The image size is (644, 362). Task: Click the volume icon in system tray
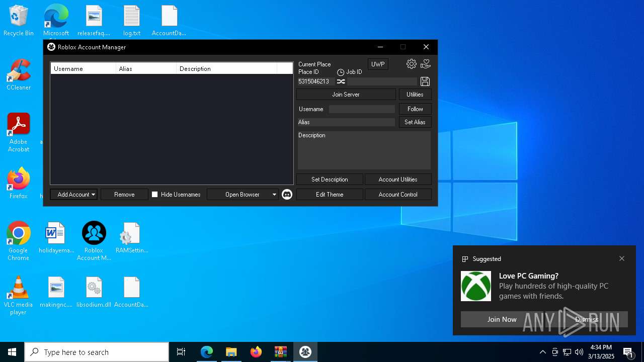pos(579,352)
